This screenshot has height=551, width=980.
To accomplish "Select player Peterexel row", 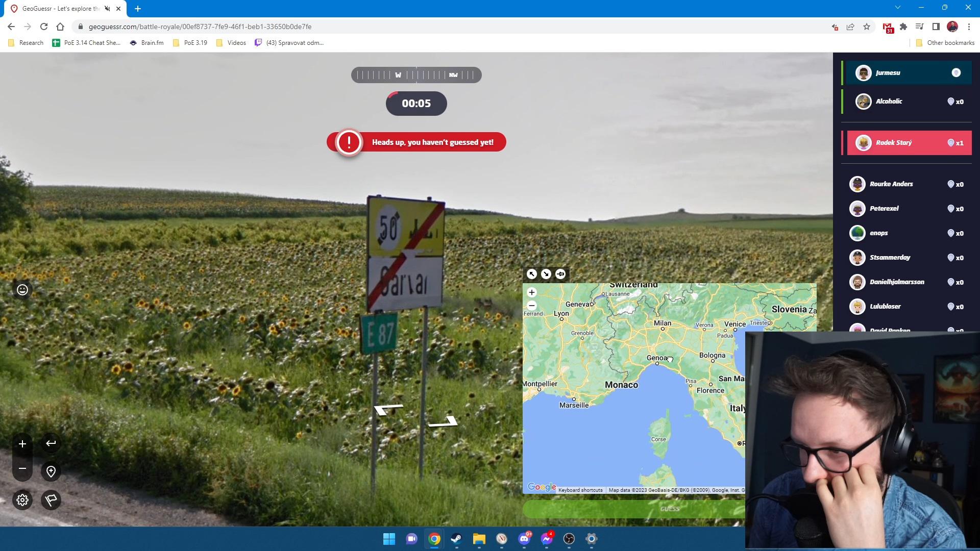I will coord(907,208).
